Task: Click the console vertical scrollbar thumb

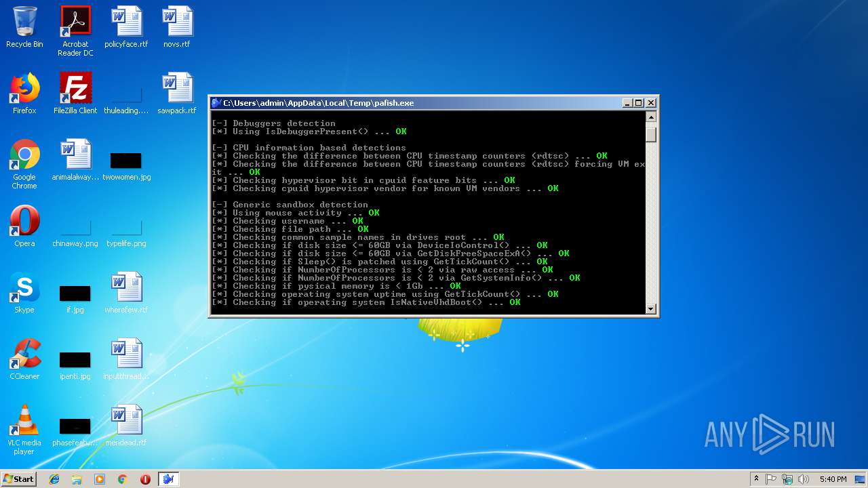Action: point(651,134)
